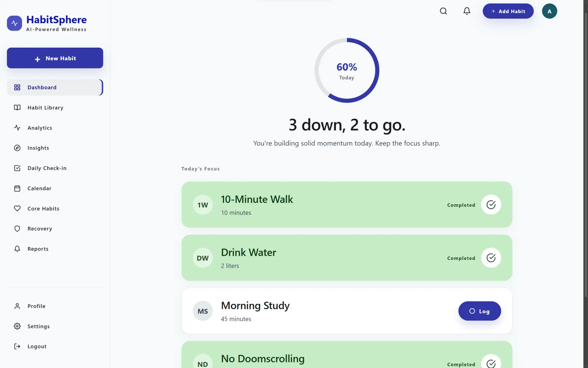Click the MS badge on Morning Study
The width and height of the screenshot is (588, 368).
click(x=203, y=311)
